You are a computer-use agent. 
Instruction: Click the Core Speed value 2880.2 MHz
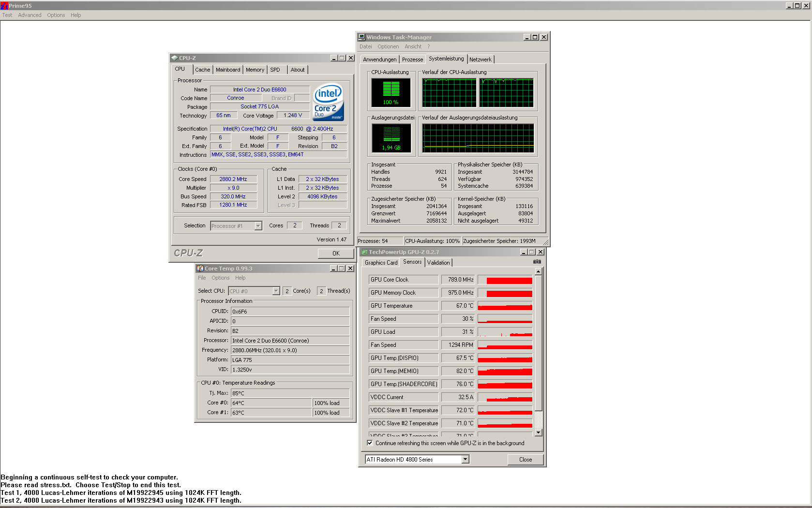[x=233, y=179]
